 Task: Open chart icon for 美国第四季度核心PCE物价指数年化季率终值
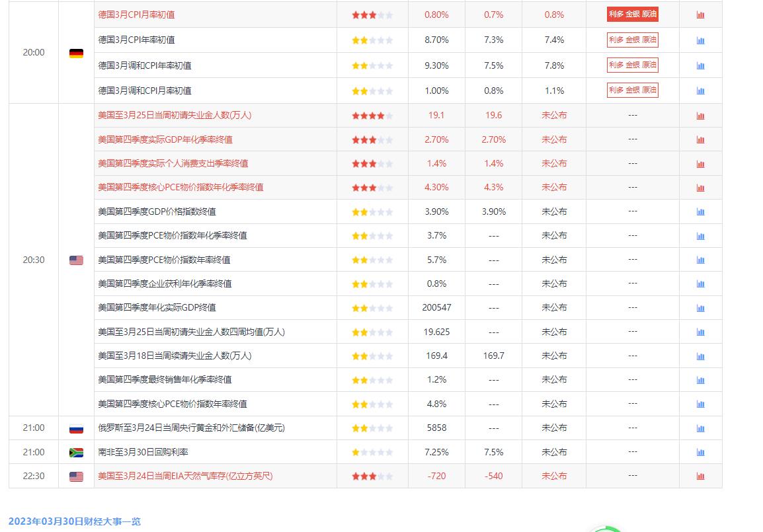(700, 188)
